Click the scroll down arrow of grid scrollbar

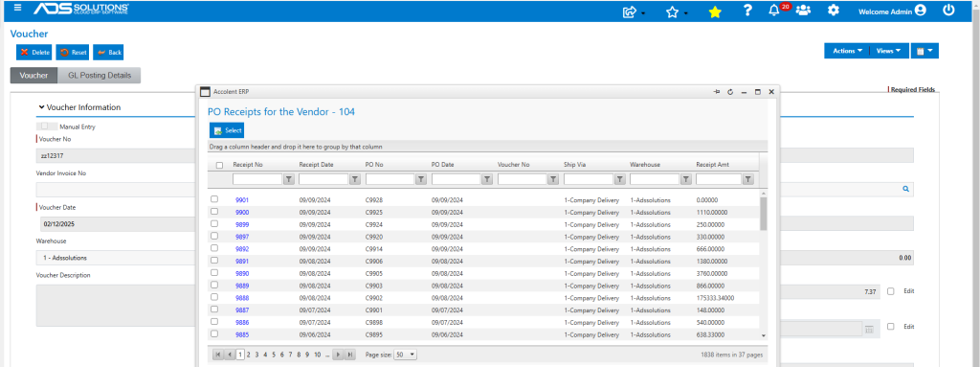point(763,335)
